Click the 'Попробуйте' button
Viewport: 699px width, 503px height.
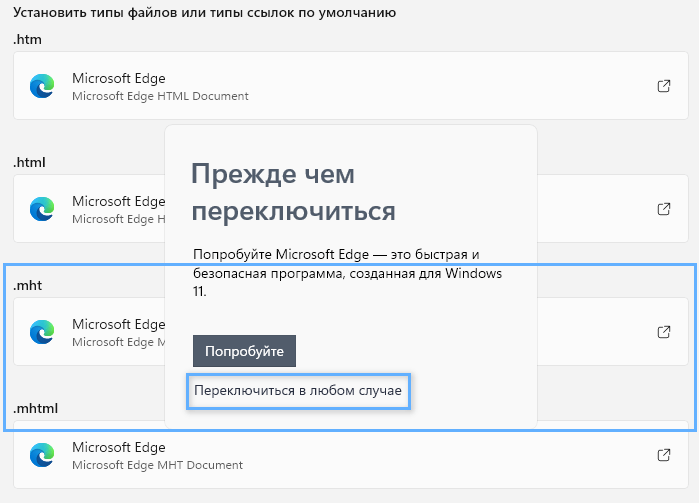[244, 351]
